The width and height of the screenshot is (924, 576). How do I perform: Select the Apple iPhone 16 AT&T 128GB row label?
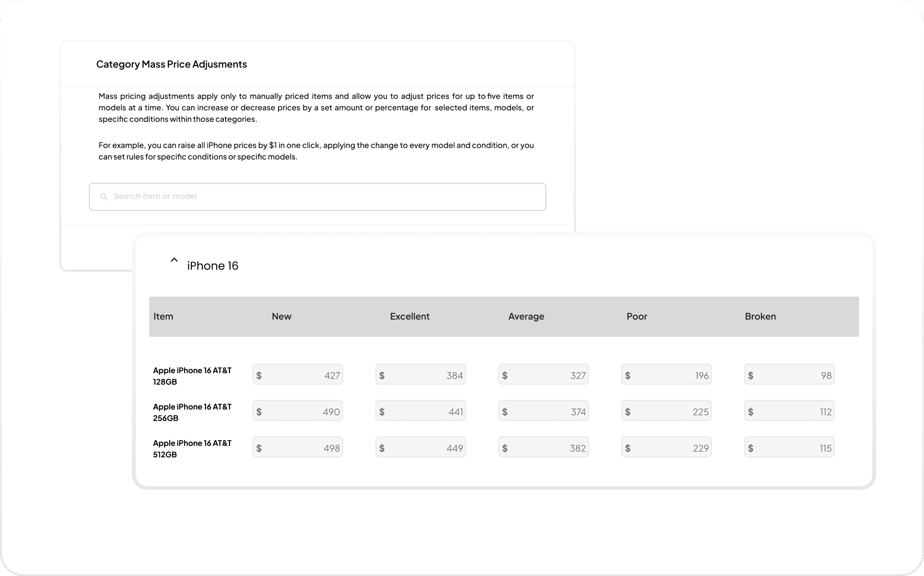(192, 376)
